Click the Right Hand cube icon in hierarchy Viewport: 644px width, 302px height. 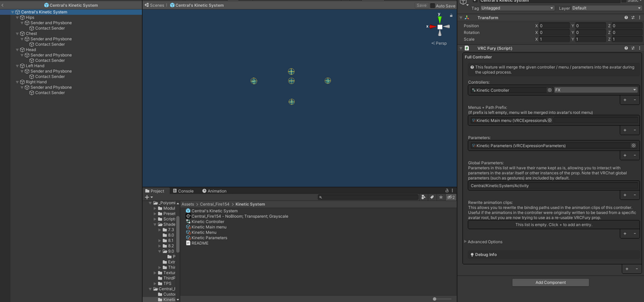click(x=22, y=82)
